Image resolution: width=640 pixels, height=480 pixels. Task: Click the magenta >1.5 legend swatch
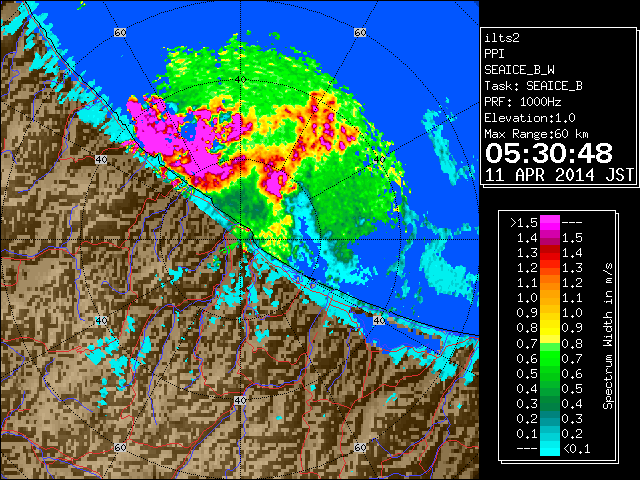549,222
